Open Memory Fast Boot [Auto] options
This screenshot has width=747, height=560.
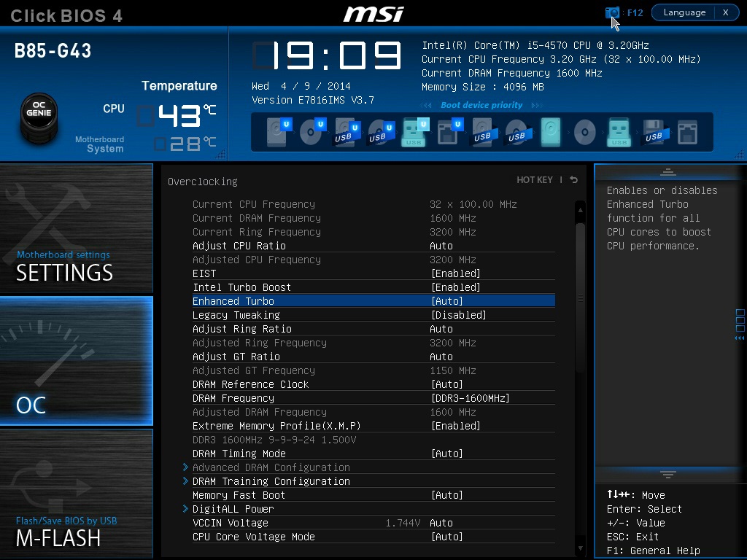(x=447, y=495)
